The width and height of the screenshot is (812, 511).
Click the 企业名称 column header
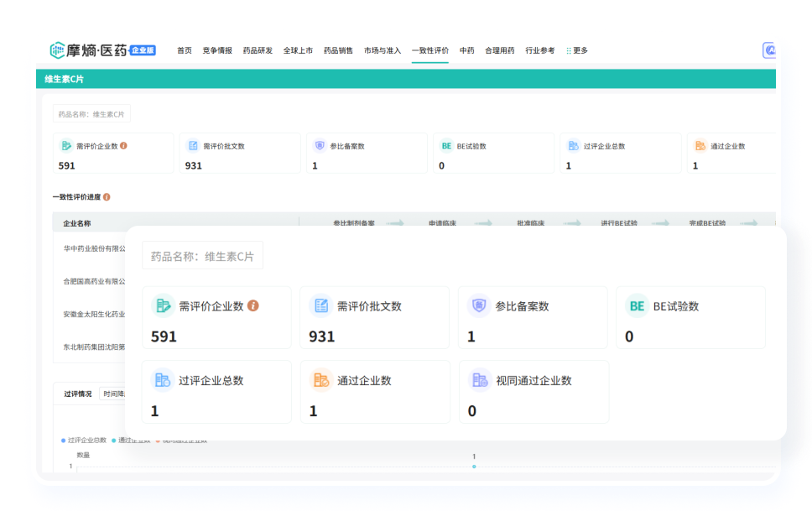pos(76,223)
